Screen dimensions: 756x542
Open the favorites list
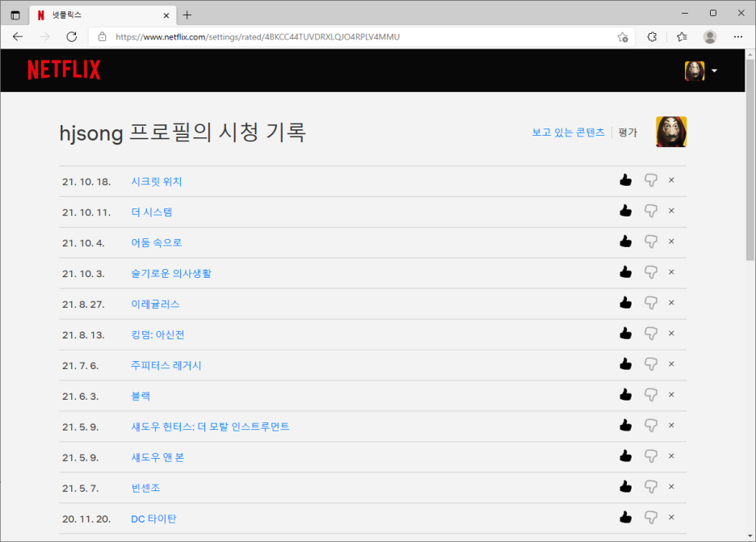tap(681, 36)
